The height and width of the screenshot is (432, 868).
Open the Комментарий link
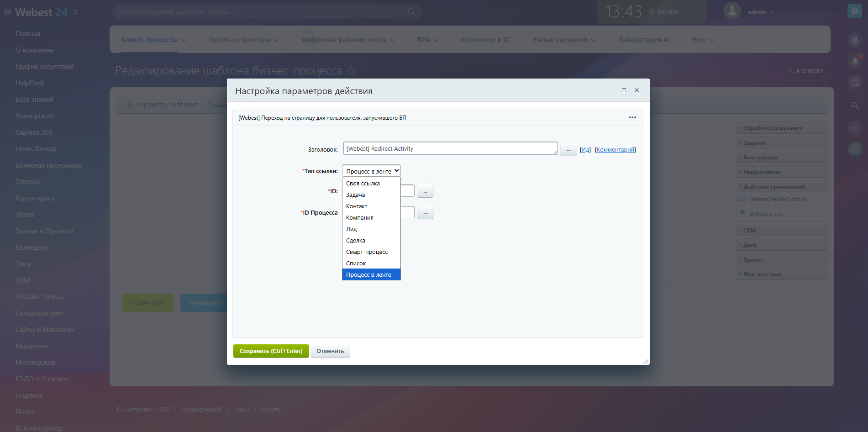point(615,149)
